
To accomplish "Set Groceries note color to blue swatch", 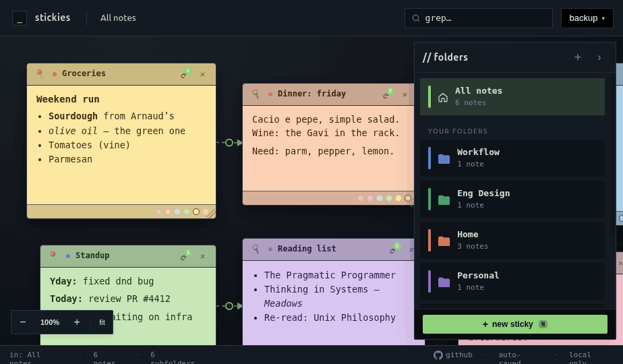I will pyautogui.click(x=177, y=212).
